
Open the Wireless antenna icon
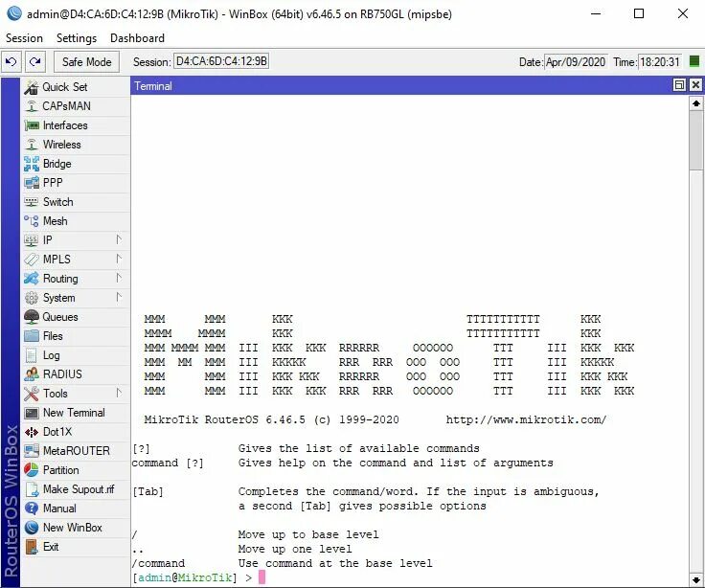31,145
